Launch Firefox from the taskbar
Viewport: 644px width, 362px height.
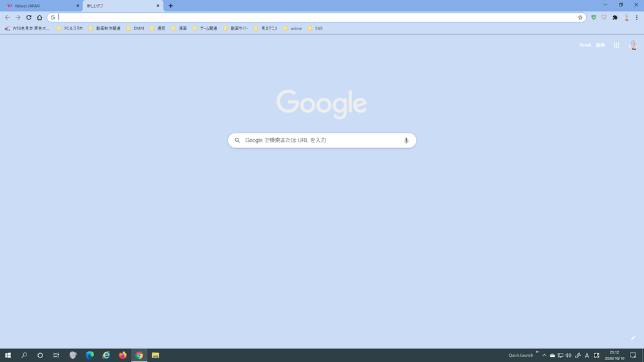(x=122, y=355)
